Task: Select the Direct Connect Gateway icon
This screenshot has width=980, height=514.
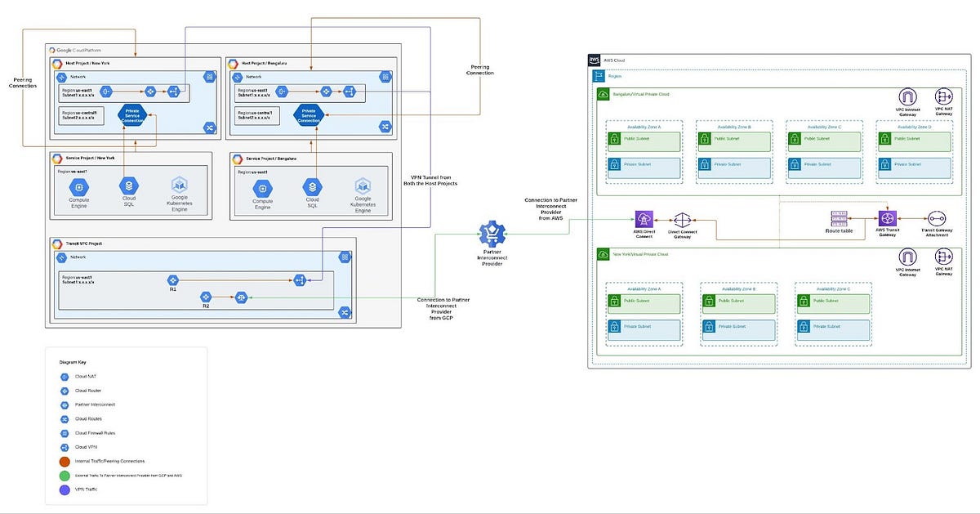Action: (x=682, y=219)
